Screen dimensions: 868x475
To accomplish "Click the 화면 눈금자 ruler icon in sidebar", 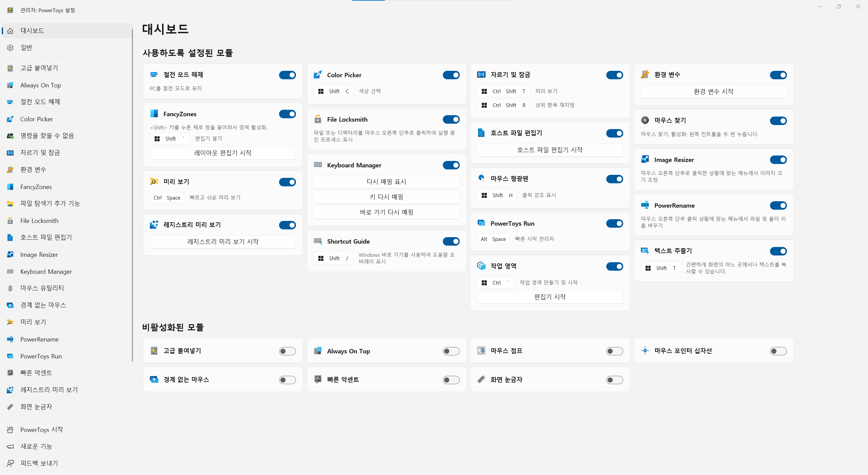I will (x=10, y=407).
